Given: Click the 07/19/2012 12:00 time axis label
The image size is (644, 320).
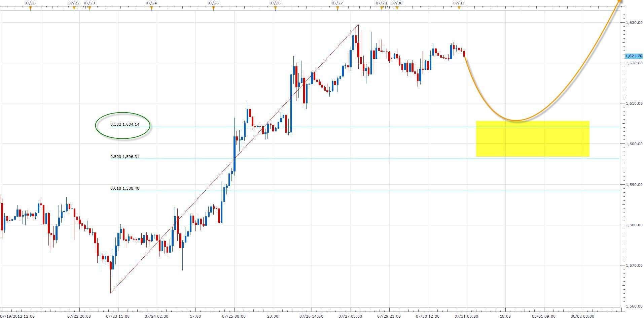Looking at the screenshot, I should (x=17, y=316).
